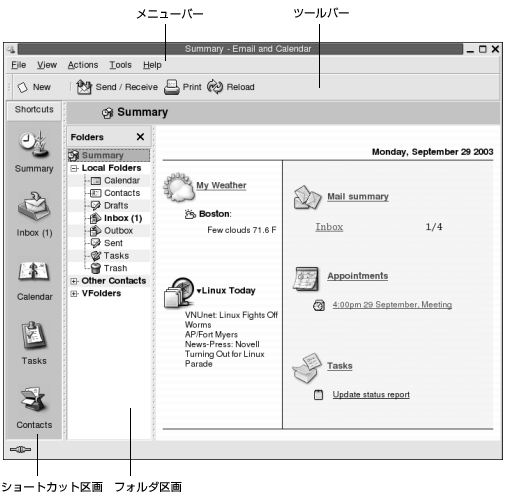505x500 pixels.
Task: Open the 4:00pm 29 September Meeting link
Action: [x=392, y=305]
